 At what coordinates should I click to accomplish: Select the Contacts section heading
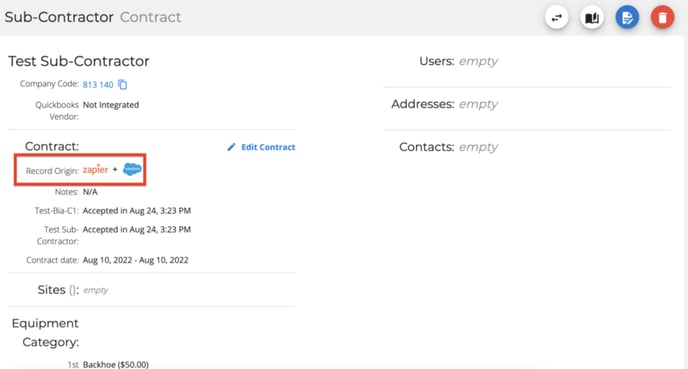point(426,147)
